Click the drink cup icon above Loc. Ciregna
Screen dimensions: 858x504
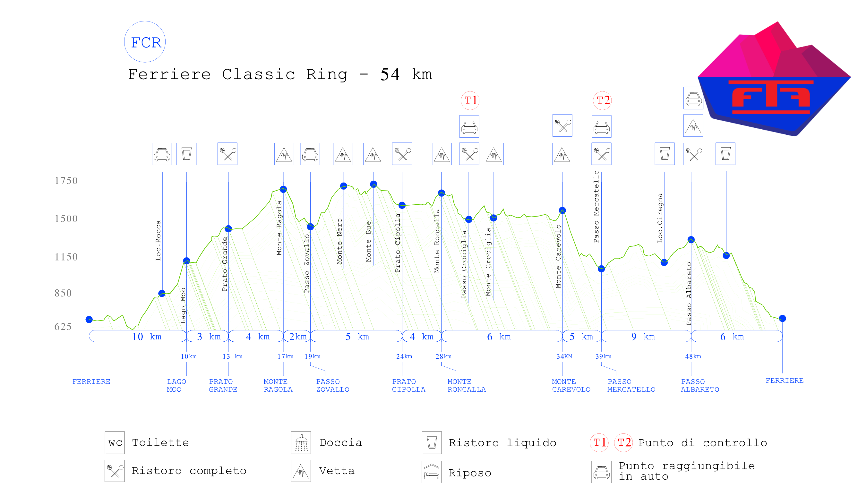pos(665,154)
